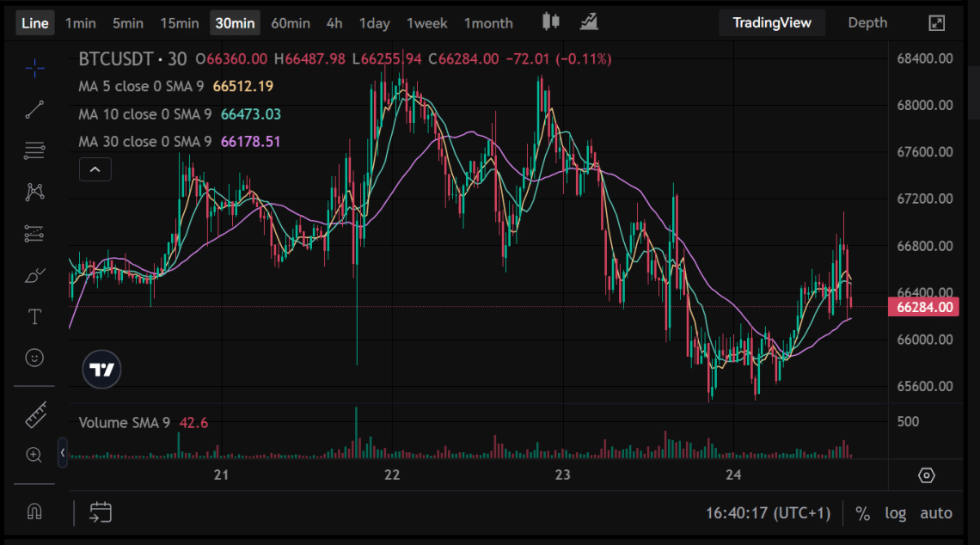Open the emoji stickers tool
The width and height of the screenshot is (980, 545).
34,358
